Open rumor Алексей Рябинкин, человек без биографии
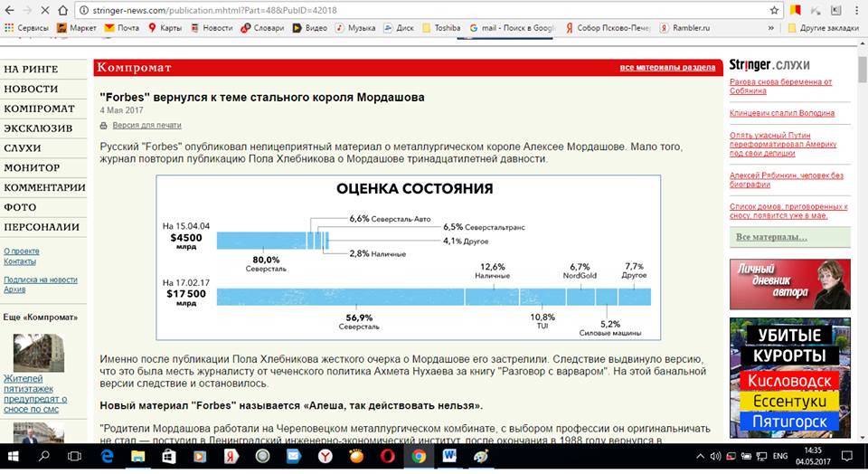 click(786, 180)
